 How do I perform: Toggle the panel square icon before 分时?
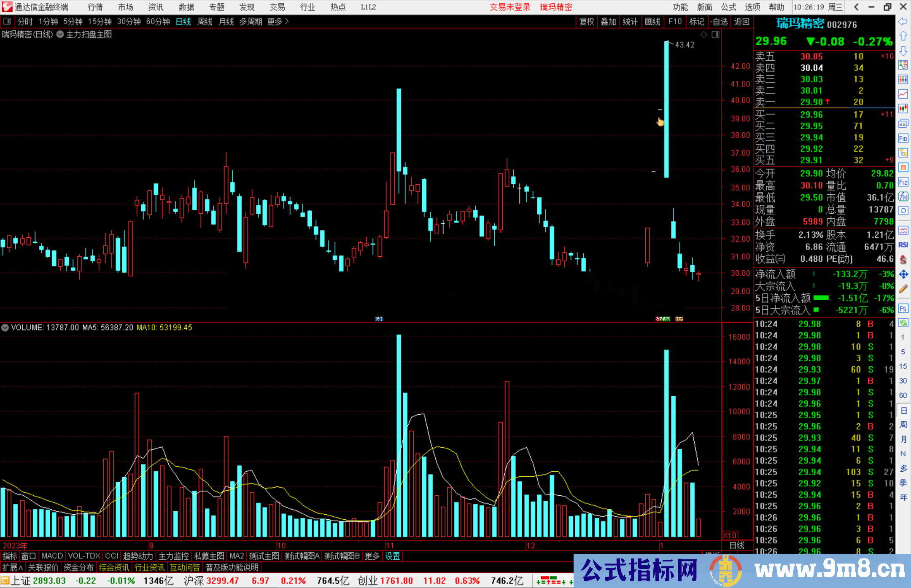pyautogui.click(x=7, y=21)
